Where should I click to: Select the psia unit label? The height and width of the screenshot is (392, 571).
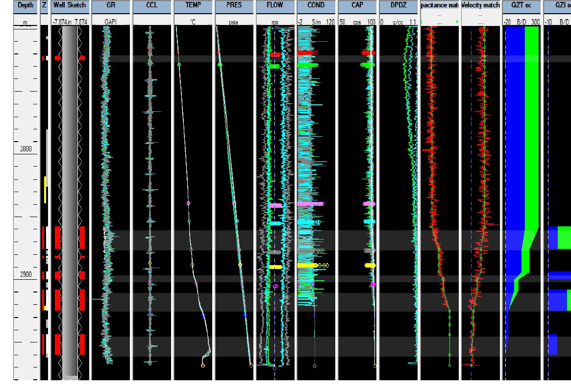[233, 22]
